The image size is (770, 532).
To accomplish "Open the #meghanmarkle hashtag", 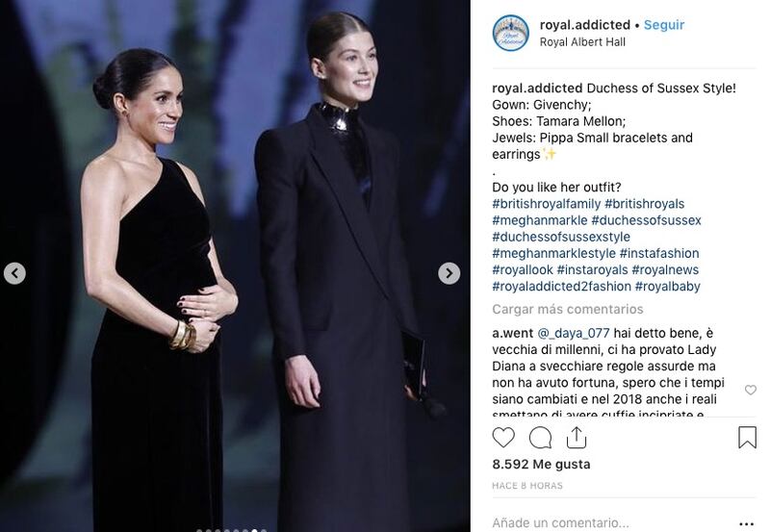I will click(540, 220).
